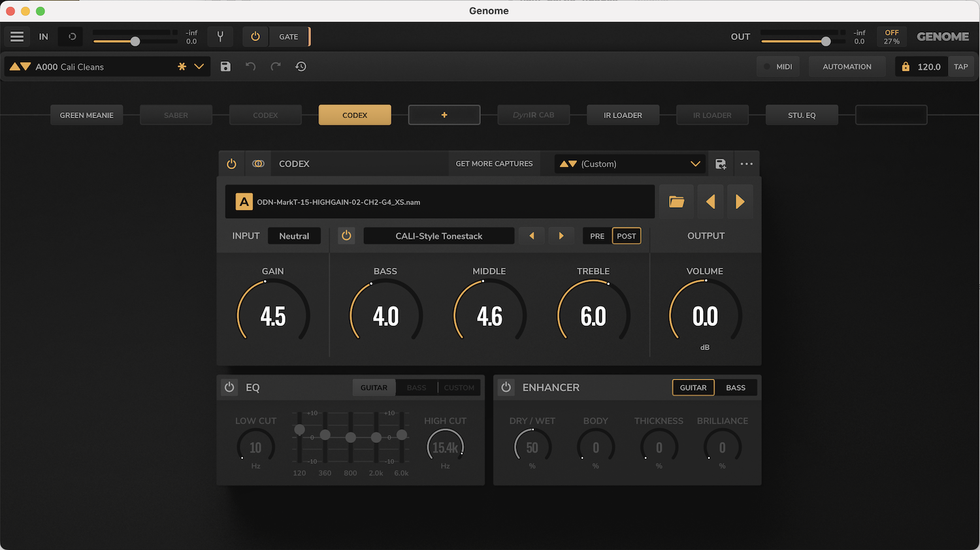Load the previous capture with left arrow
This screenshot has height=550, width=980.
[710, 202]
